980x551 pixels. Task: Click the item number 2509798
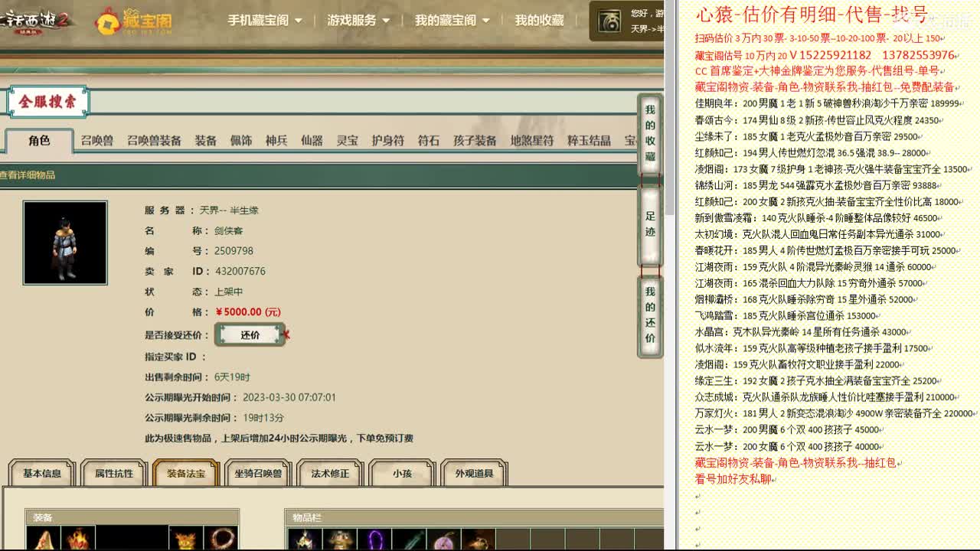[x=234, y=251]
